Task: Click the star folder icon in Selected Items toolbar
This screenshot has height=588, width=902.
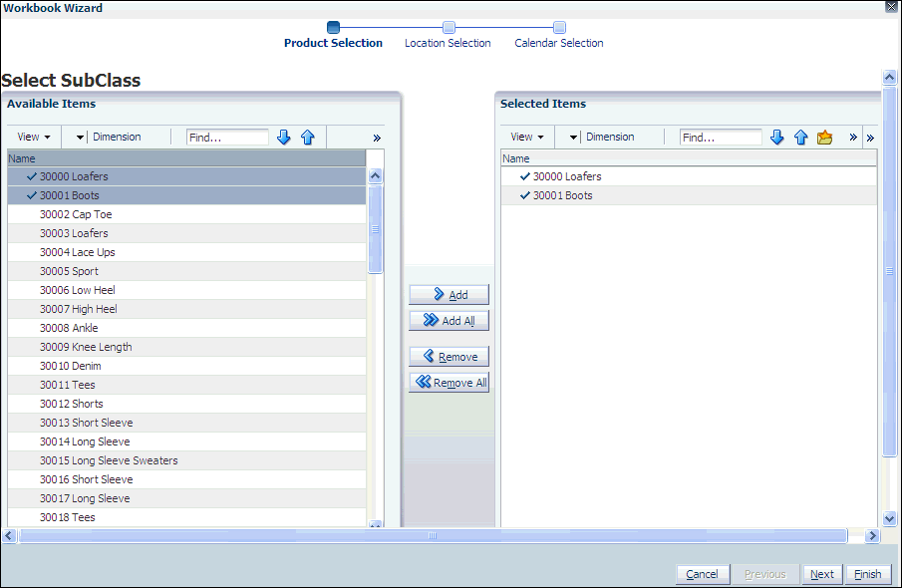Action: (825, 137)
